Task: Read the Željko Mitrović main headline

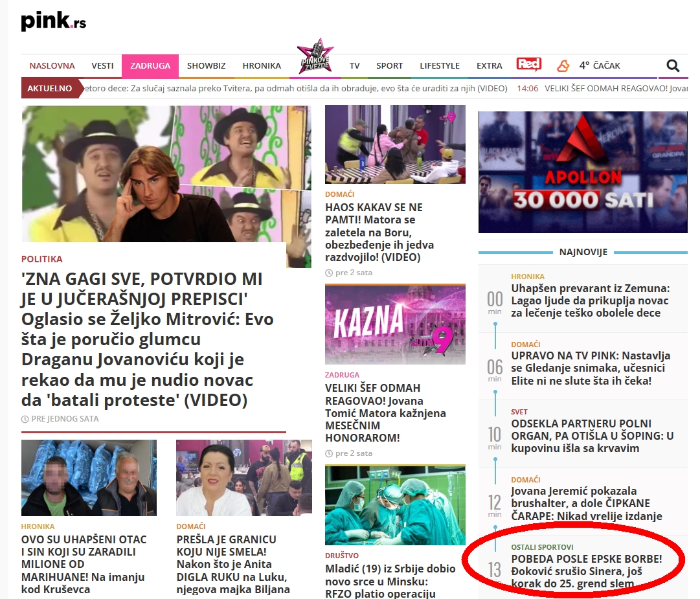Action: click(x=148, y=339)
